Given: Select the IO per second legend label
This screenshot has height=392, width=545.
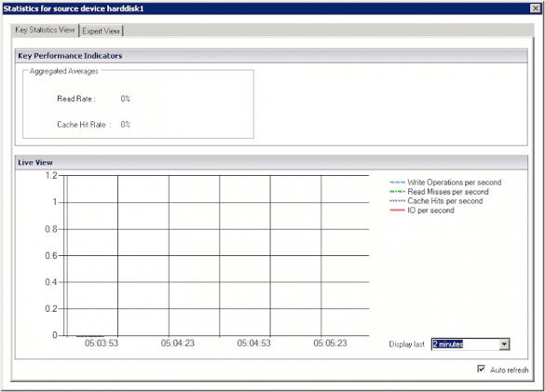Looking at the screenshot, I should pyautogui.click(x=430, y=210).
